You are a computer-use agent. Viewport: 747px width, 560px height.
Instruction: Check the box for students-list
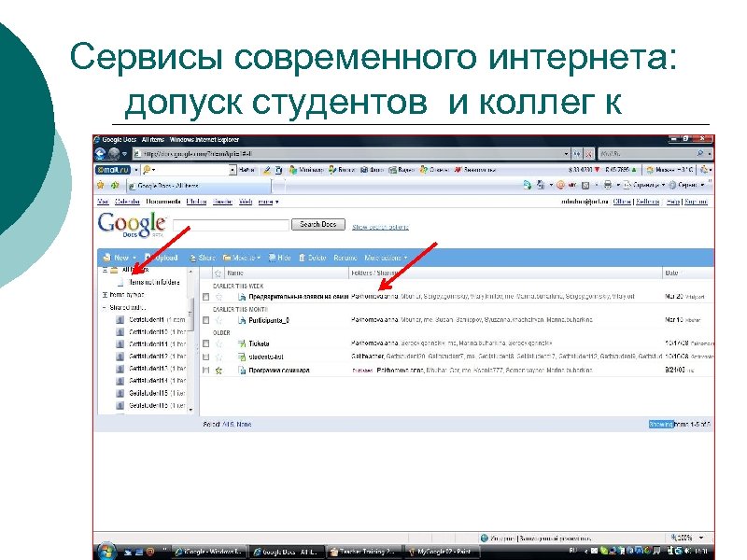point(205,357)
